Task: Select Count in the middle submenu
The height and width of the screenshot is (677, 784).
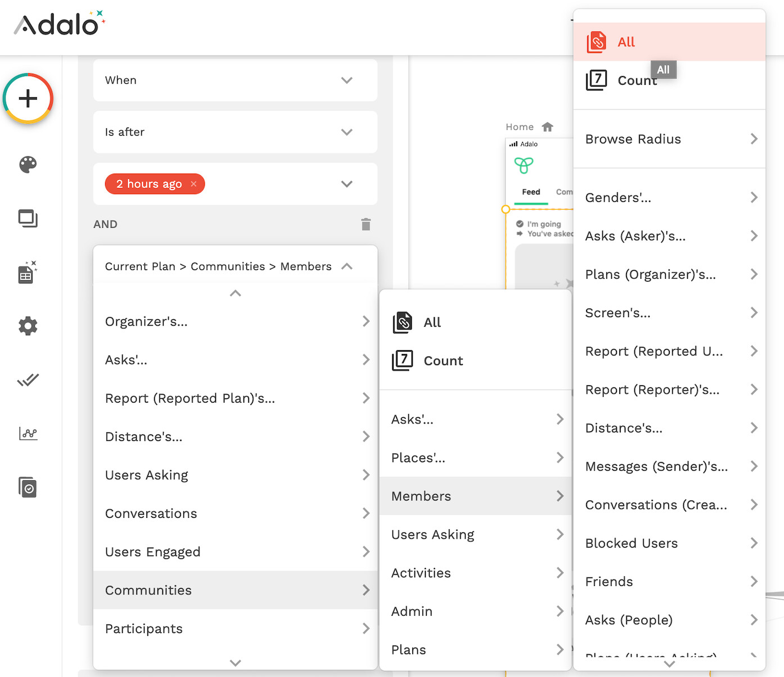Action: (x=443, y=361)
